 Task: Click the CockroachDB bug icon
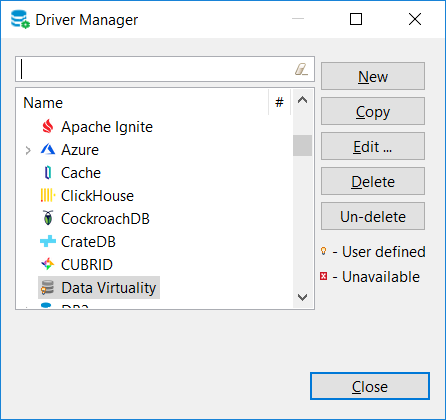coord(48,218)
